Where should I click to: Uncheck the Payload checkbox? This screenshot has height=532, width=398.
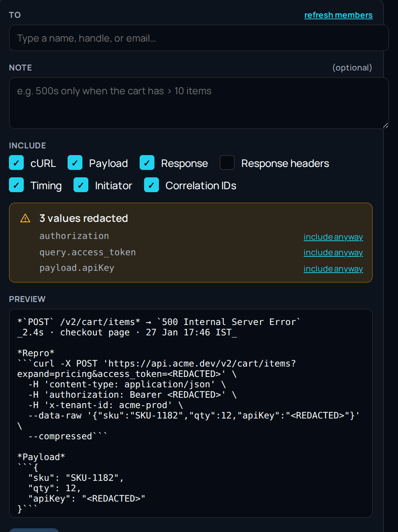[75, 162]
